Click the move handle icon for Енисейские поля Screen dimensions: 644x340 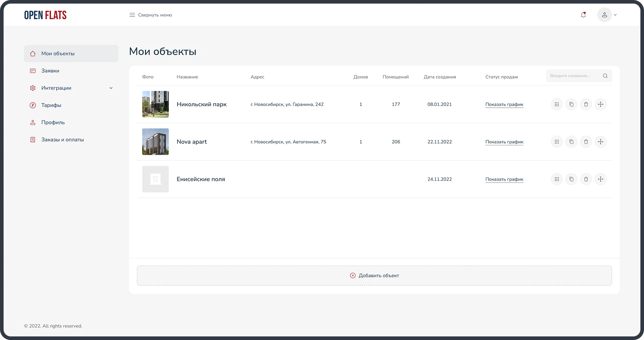pyautogui.click(x=600, y=179)
